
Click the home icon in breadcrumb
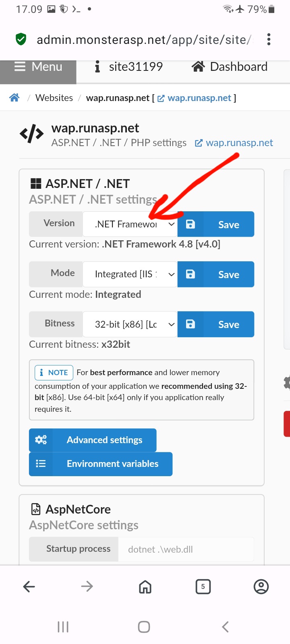pos(14,98)
